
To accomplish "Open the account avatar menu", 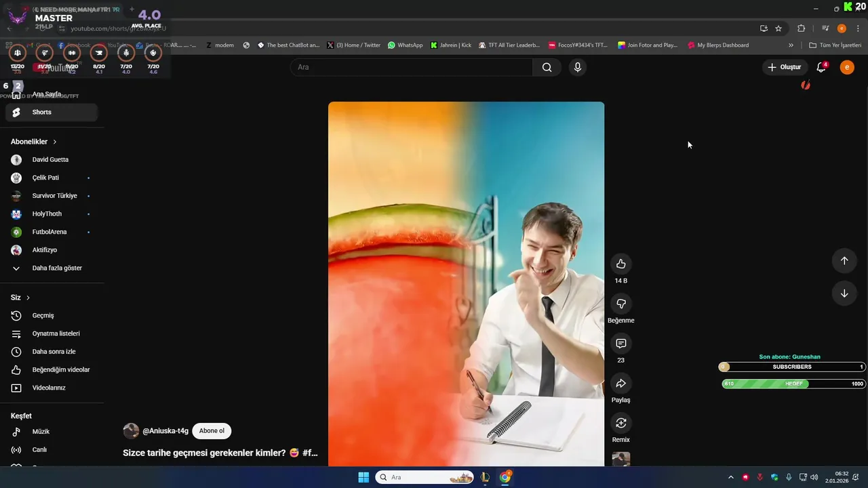I will click(x=846, y=67).
